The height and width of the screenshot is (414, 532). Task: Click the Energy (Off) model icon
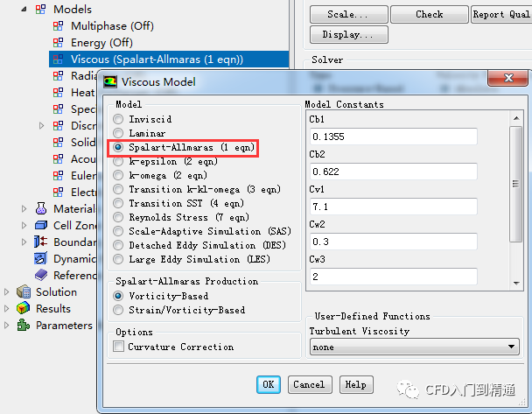[x=58, y=42]
